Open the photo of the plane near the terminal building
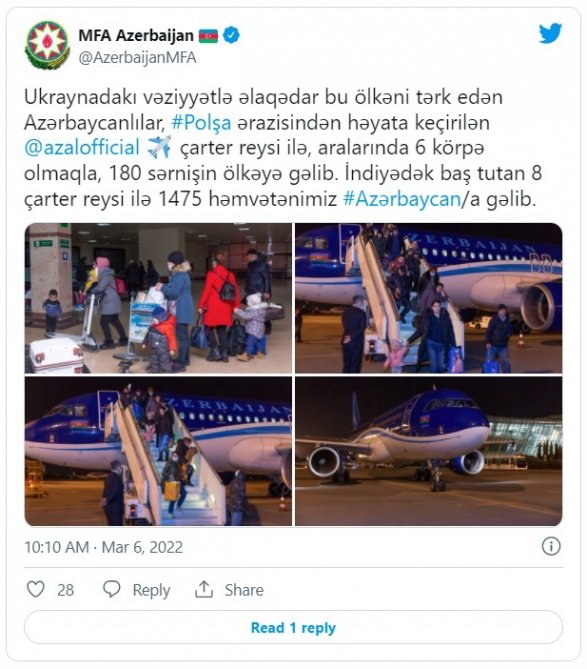The height and width of the screenshot is (669, 587). coord(429,451)
